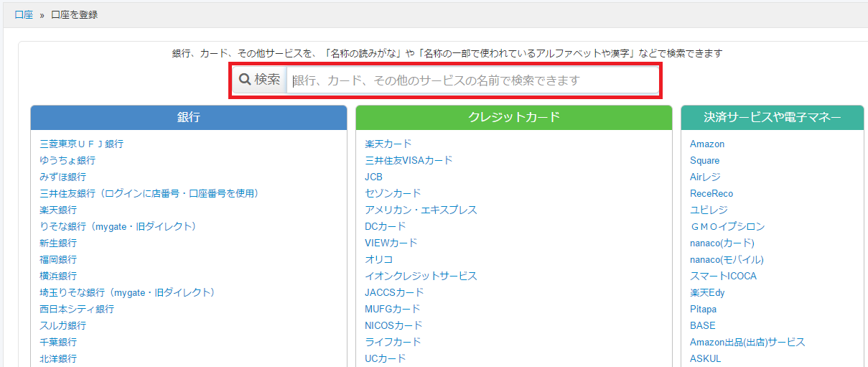Viewport: 868px width, 367px height.
Task: Click the 口座を登録 breadcrumb text
Action: (x=75, y=14)
